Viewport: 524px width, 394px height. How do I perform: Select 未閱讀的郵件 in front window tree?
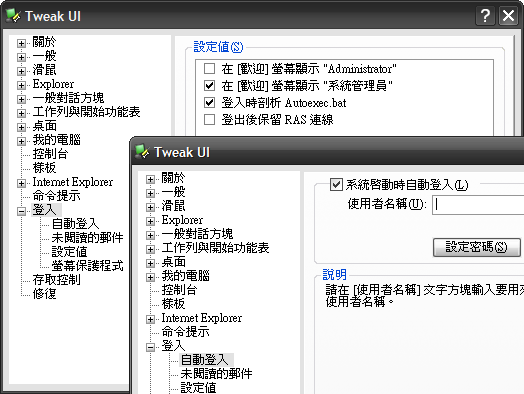217,374
